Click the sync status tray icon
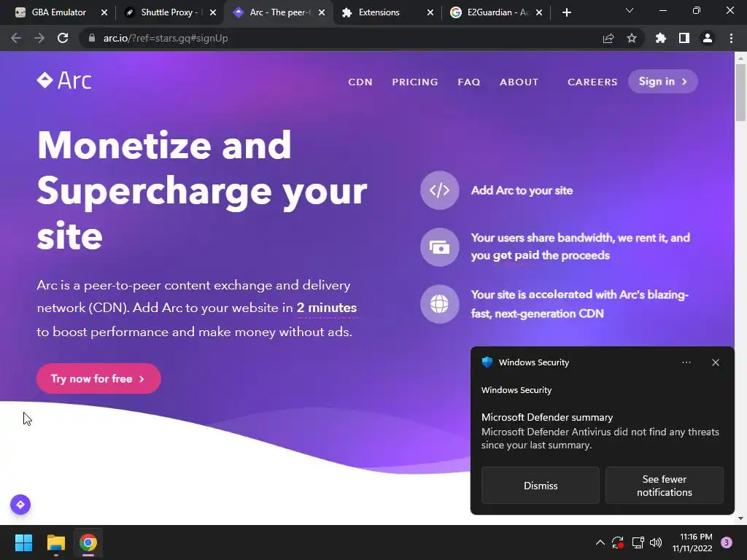 (618, 542)
